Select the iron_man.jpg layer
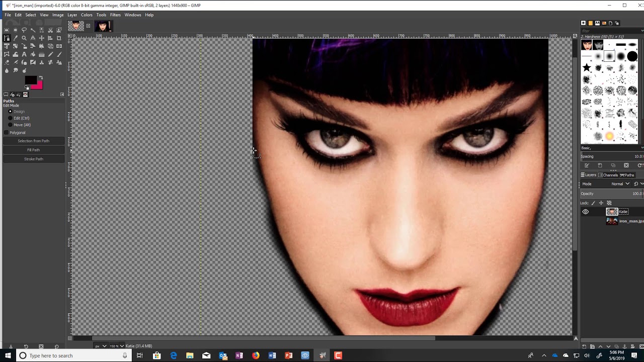644x362 pixels. click(624, 221)
